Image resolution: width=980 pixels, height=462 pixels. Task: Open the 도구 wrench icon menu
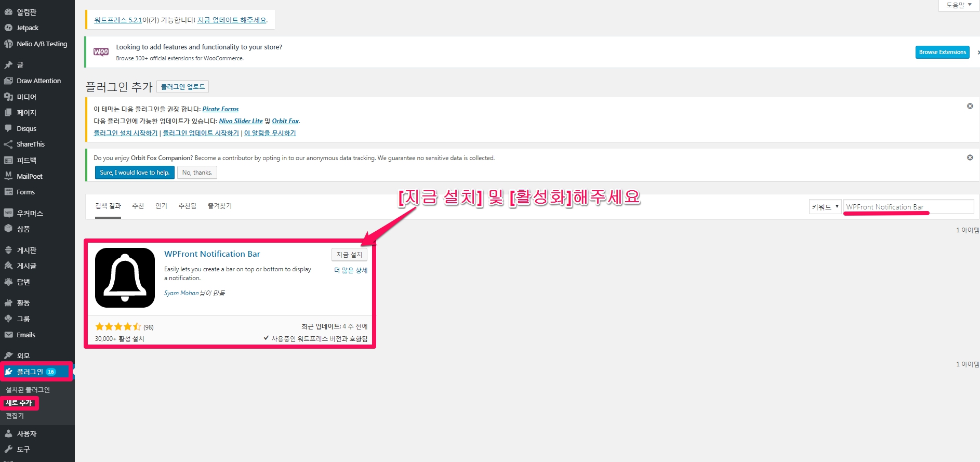pyautogui.click(x=8, y=450)
